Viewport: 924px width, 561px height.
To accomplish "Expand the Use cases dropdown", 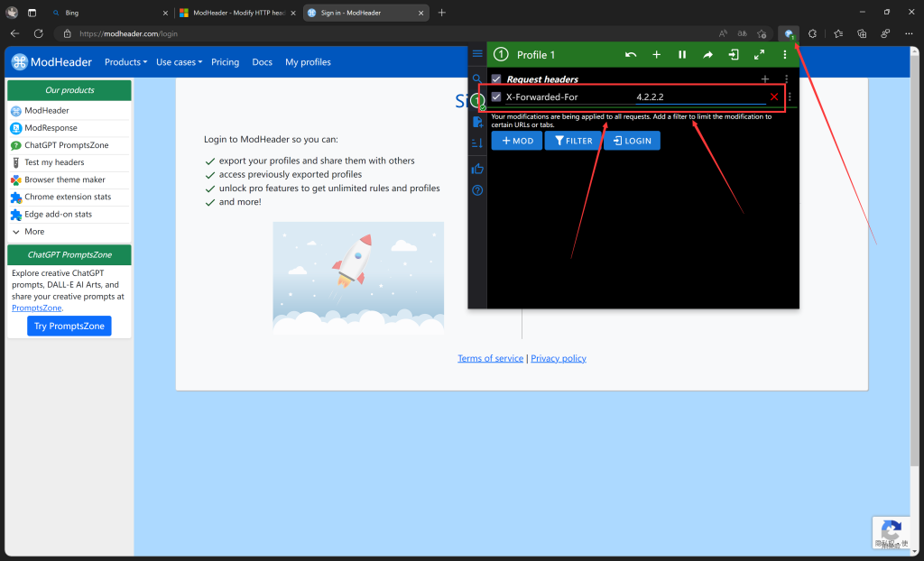I will click(x=180, y=62).
